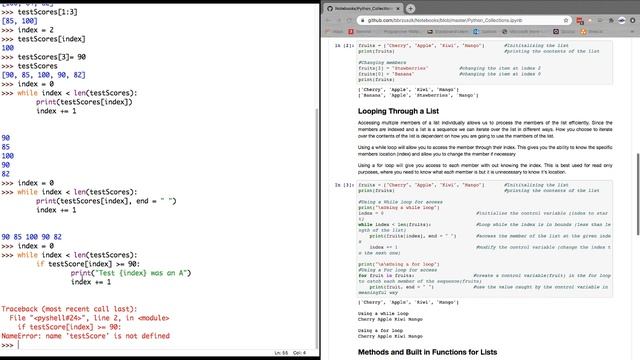The height and width of the screenshot is (360, 640).
Task: Click the In [3] notebook cell label
Action: pos(344,185)
